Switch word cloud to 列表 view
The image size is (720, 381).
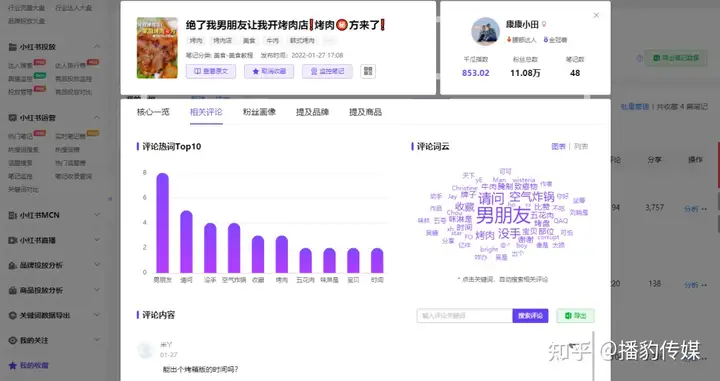tap(581, 146)
